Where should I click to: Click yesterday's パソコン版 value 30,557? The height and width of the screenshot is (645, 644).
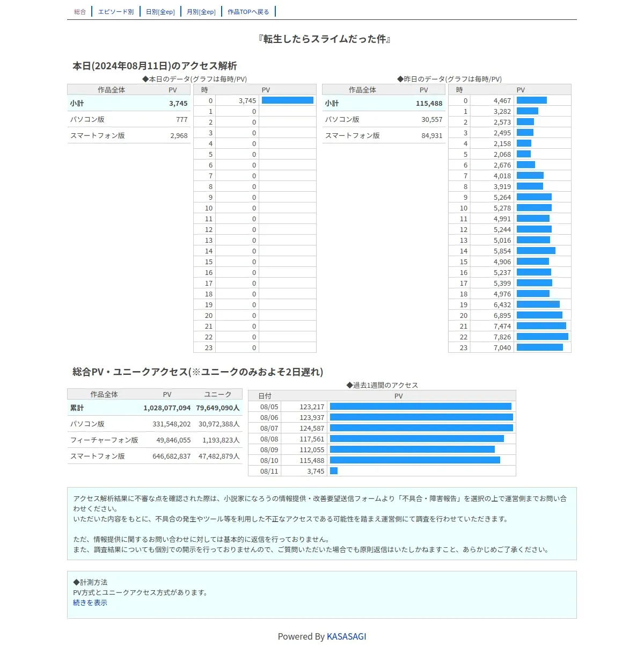(x=432, y=119)
